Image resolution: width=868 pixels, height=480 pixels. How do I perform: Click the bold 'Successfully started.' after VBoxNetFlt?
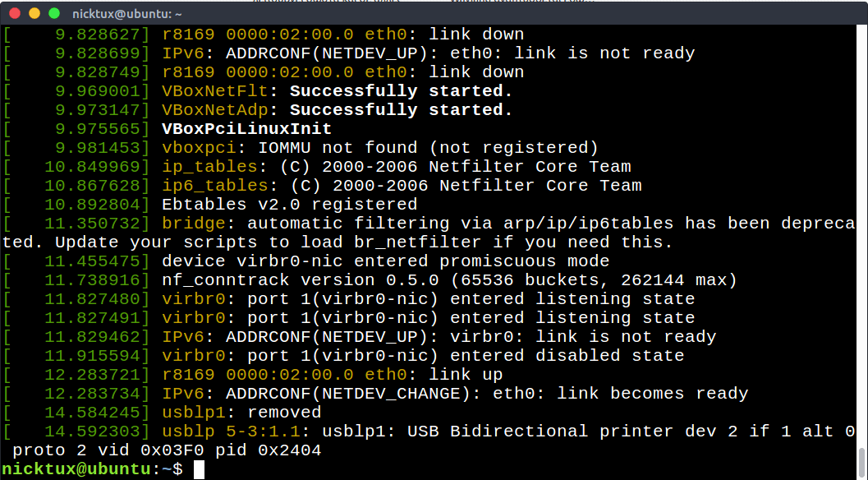point(401,91)
